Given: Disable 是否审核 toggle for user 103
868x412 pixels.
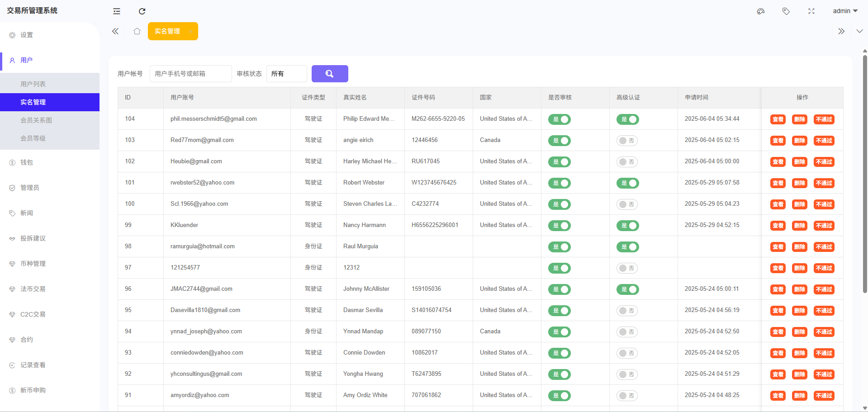Looking at the screenshot, I should click(560, 141).
